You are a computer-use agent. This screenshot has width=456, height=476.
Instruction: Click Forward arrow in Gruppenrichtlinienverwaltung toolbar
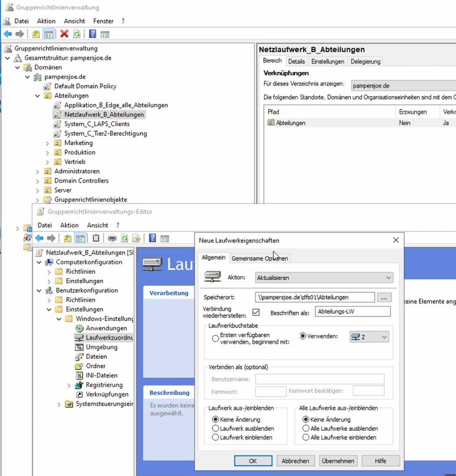(20, 34)
